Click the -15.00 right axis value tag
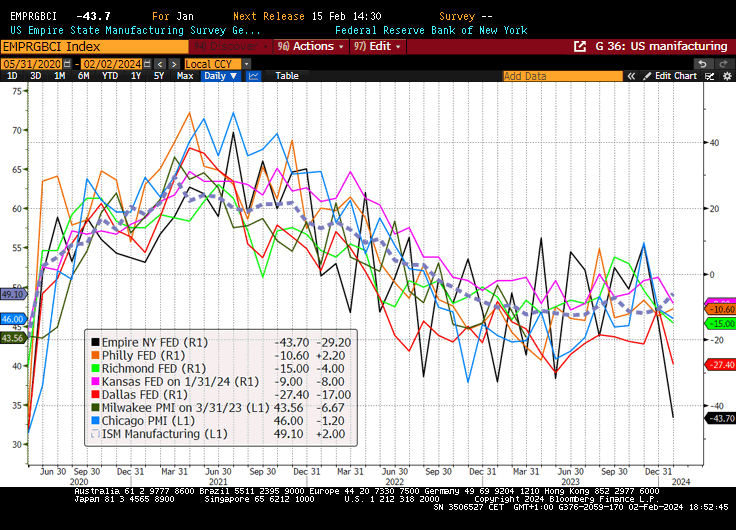The image size is (736, 530). pyautogui.click(x=721, y=323)
